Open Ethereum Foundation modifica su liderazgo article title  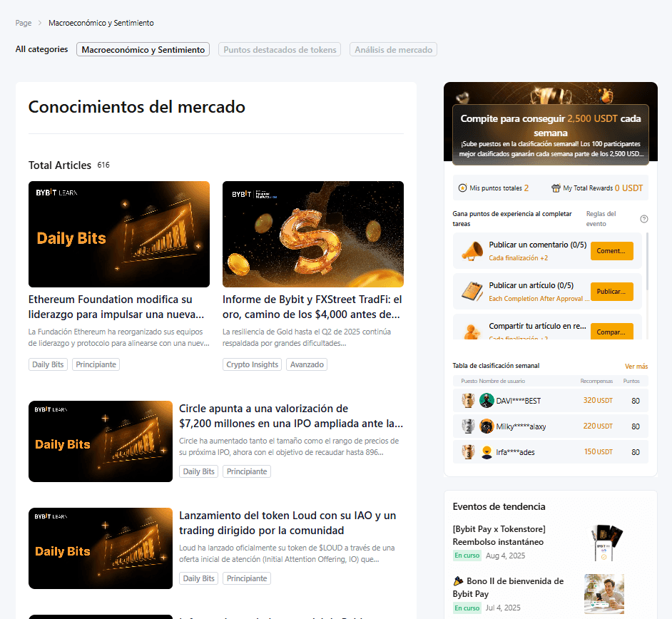click(x=116, y=307)
